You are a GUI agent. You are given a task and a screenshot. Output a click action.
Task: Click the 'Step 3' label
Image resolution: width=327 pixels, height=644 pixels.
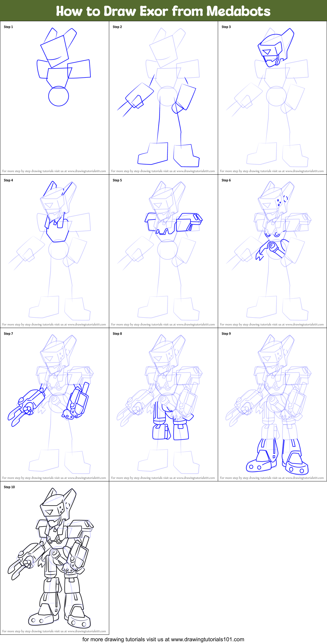226,27
